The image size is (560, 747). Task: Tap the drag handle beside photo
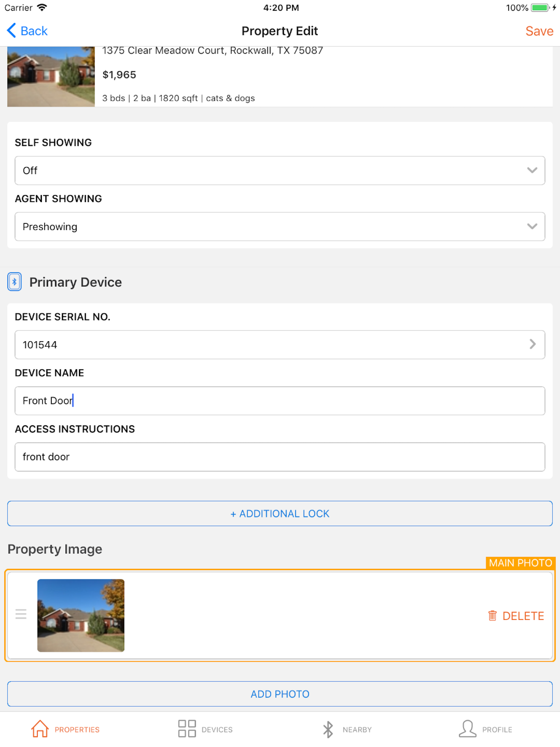21,614
